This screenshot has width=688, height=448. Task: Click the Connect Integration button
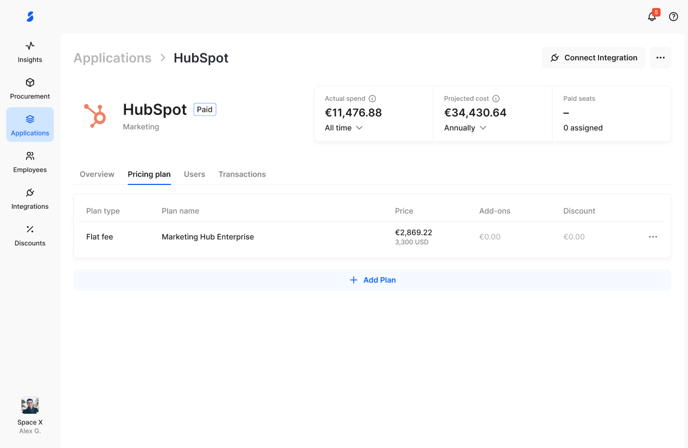pyautogui.click(x=593, y=58)
